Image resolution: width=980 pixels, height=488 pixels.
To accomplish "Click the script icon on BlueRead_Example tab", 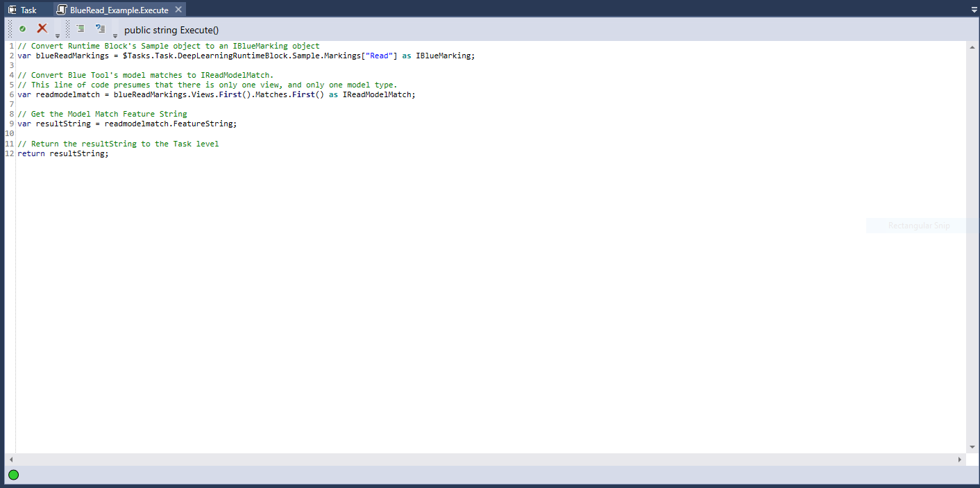I will 62,10.
